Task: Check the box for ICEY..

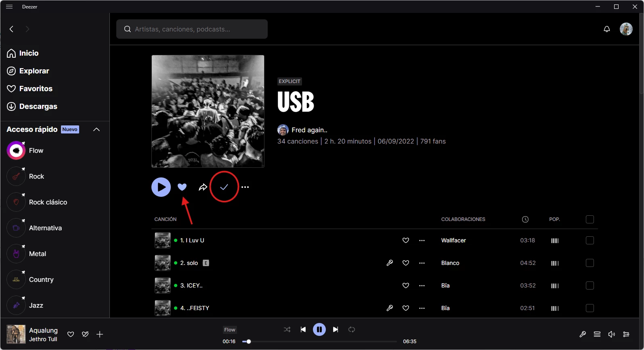Action: (x=590, y=285)
